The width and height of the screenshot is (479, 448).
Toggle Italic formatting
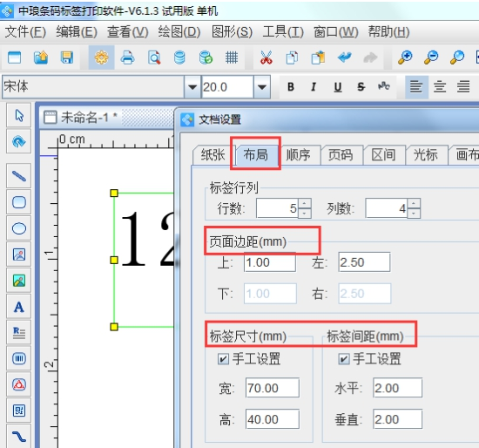click(314, 87)
